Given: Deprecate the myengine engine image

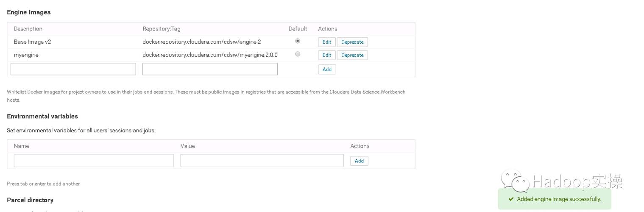Looking at the screenshot, I should coord(352,55).
